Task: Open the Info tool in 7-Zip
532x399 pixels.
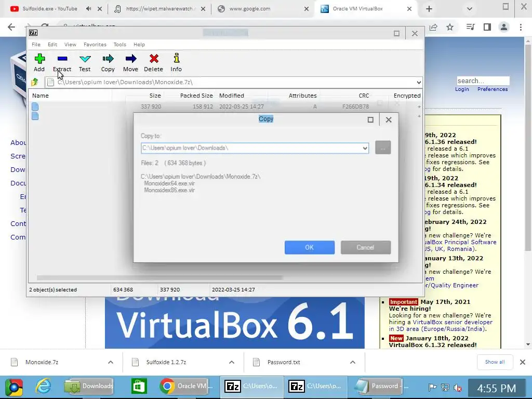Action: (176, 63)
